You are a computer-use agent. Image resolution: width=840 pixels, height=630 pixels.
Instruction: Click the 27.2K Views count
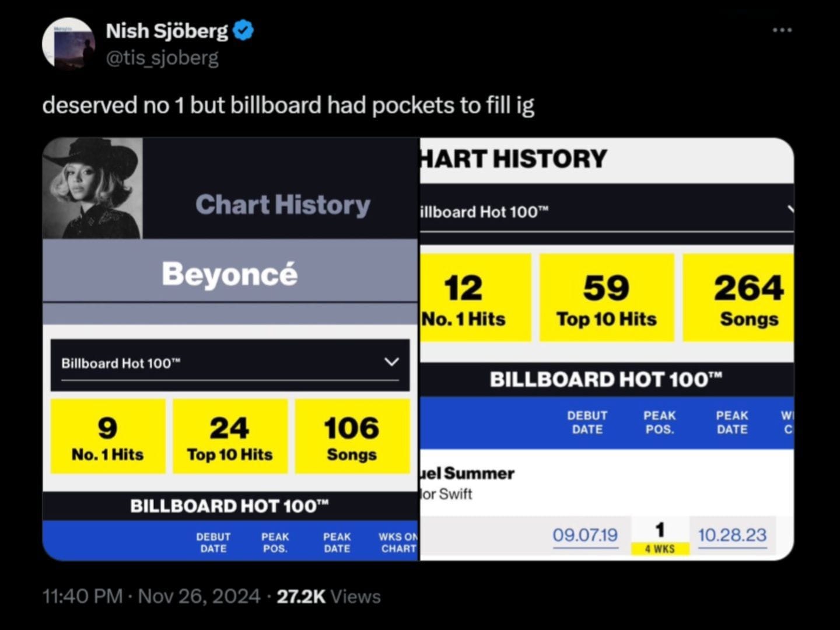pyautogui.click(x=328, y=596)
